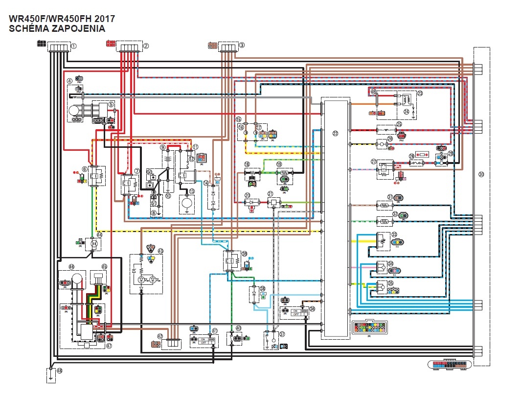Image resolution: width=522 pixels, height=420 pixels.
Task: Click the circled number 45 label
Action: [x=104, y=267]
